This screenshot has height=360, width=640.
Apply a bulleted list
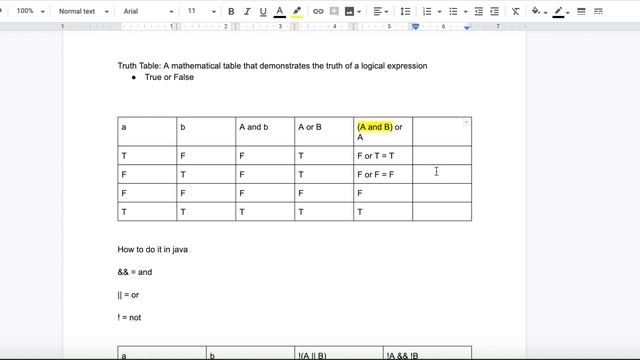(x=453, y=11)
